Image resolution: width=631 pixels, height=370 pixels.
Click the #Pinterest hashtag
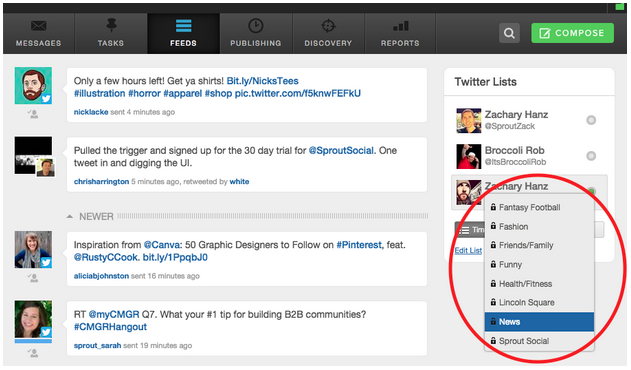[359, 245]
